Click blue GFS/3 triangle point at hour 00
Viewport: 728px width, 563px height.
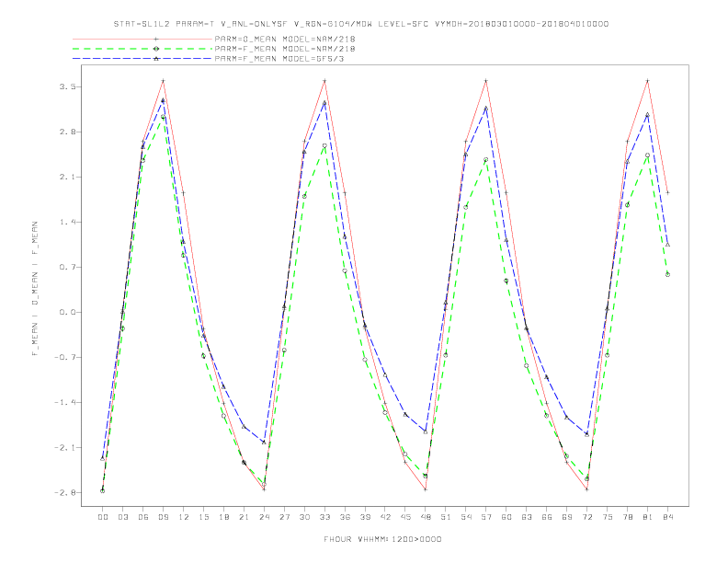(103, 459)
